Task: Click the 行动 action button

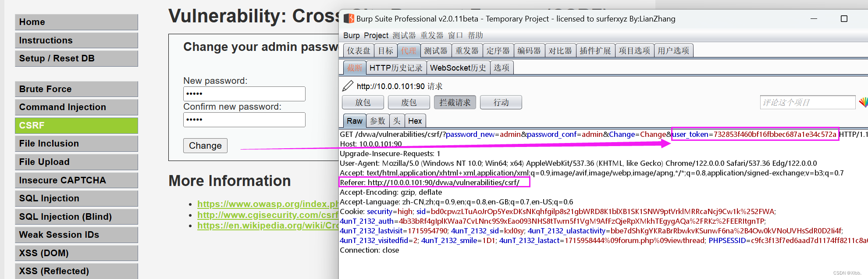Action: pos(501,102)
